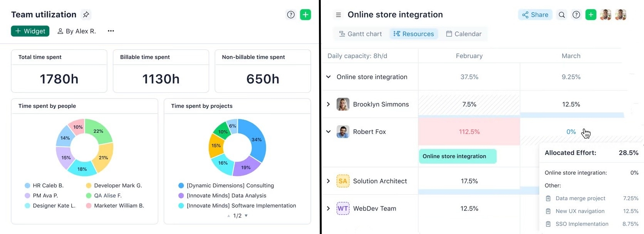The width and height of the screenshot is (644, 234).
Task: Open the last user avatar in header
Action: 621,15
